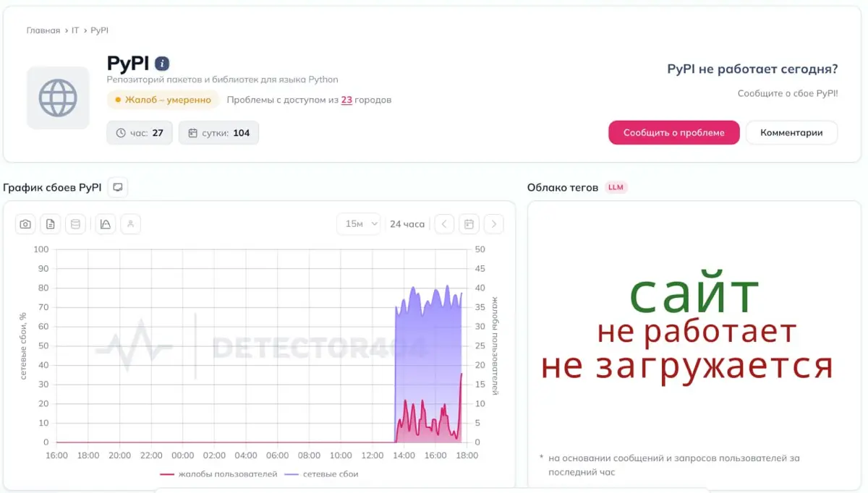Go to previous period with left chevron
This screenshot has width=868, height=493.
coord(444,224)
